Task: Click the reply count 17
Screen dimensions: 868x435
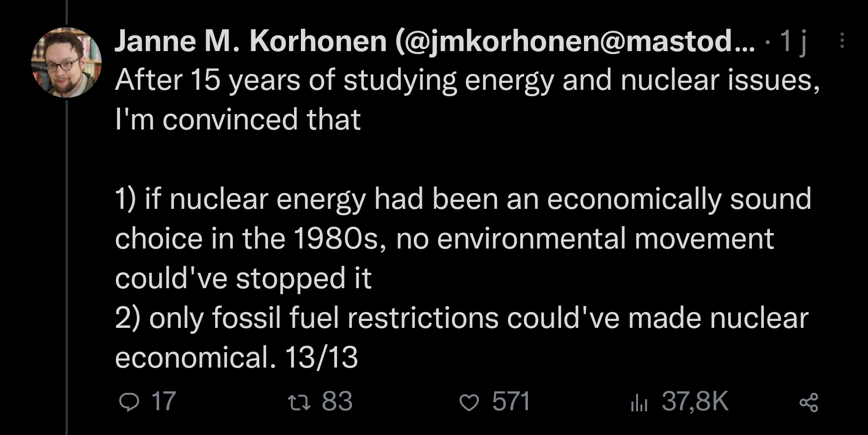Action: point(163,401)
